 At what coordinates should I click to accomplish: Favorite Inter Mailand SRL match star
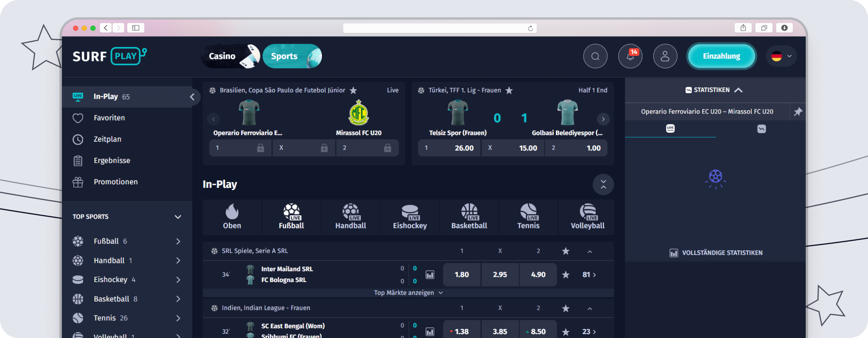(566, 275)
